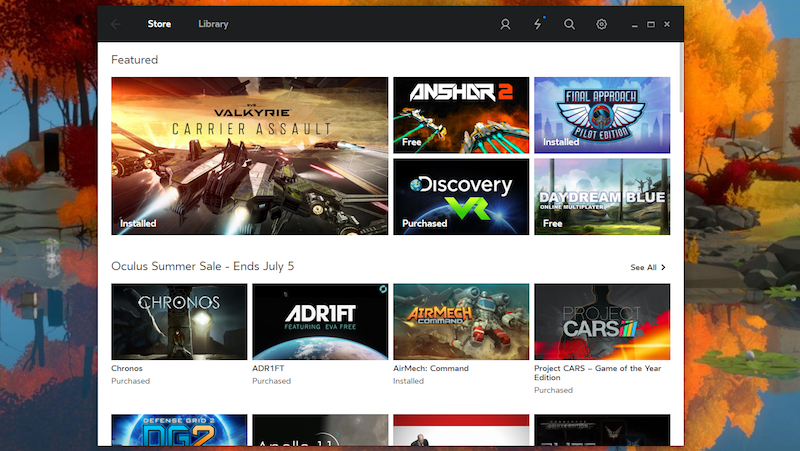Screen dimensions: 800x451
Task: Click Purchased status under Chronos
Action: click(131, 381)
